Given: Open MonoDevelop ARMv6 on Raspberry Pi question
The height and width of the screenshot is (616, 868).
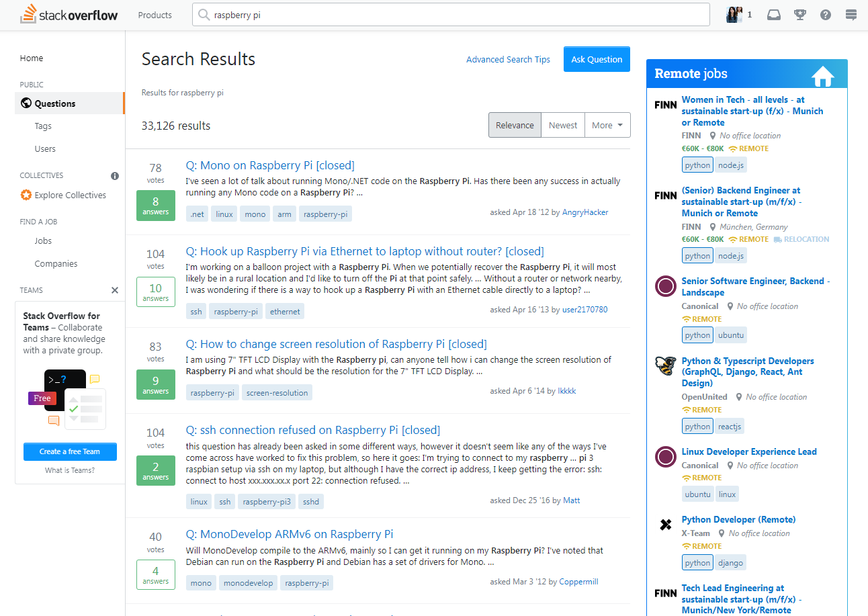Looking at the screenshot, I should click(290, 534).
